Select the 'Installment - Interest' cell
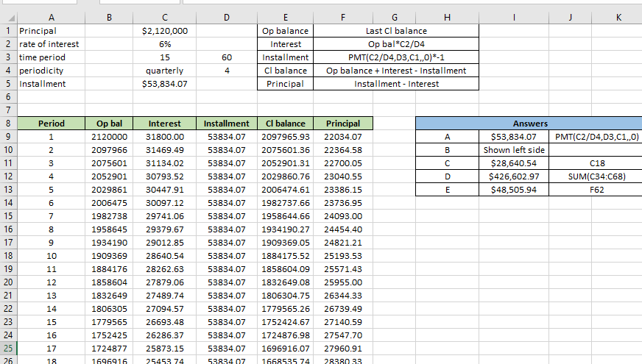 point(396,84)
